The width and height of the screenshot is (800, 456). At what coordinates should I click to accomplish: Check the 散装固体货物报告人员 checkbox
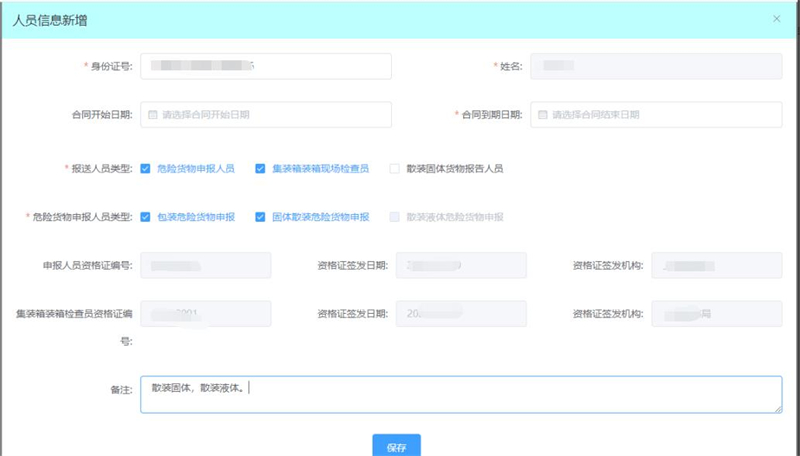395,169
